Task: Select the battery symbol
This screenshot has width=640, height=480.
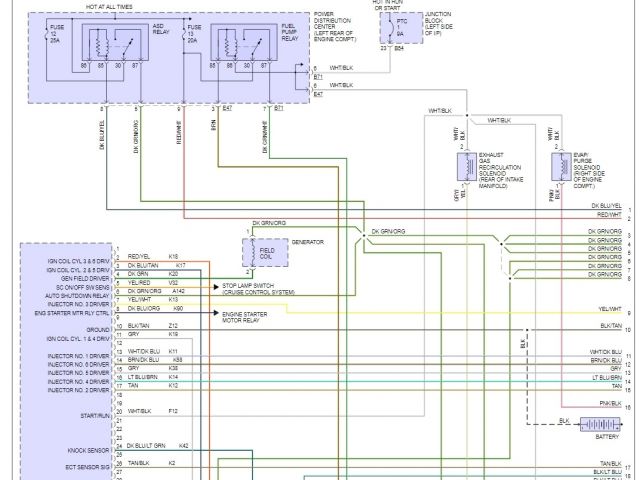Action: [599, 424]
